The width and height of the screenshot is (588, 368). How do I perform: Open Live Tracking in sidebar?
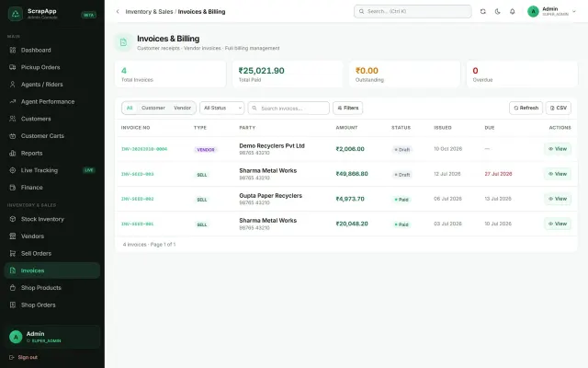pos(52,170)
